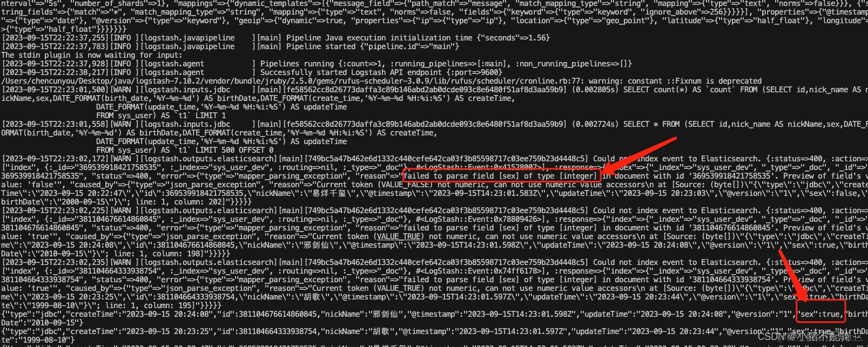This screenshot has width=868, height=347.
Task: Click the "LIMIT 500 OFFSET 0" SQL clause
Action: 234,150
